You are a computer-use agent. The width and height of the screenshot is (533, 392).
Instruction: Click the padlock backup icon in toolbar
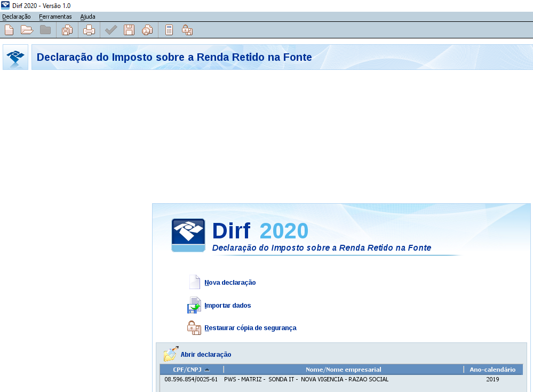coord(187,30)
